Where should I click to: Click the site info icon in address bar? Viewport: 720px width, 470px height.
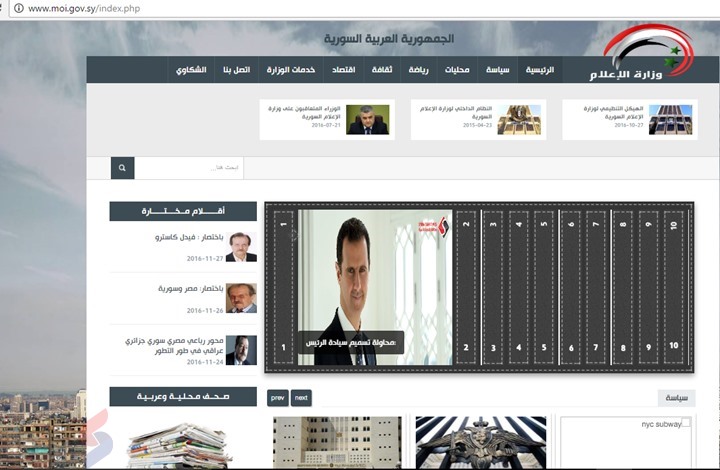(18, 8)
